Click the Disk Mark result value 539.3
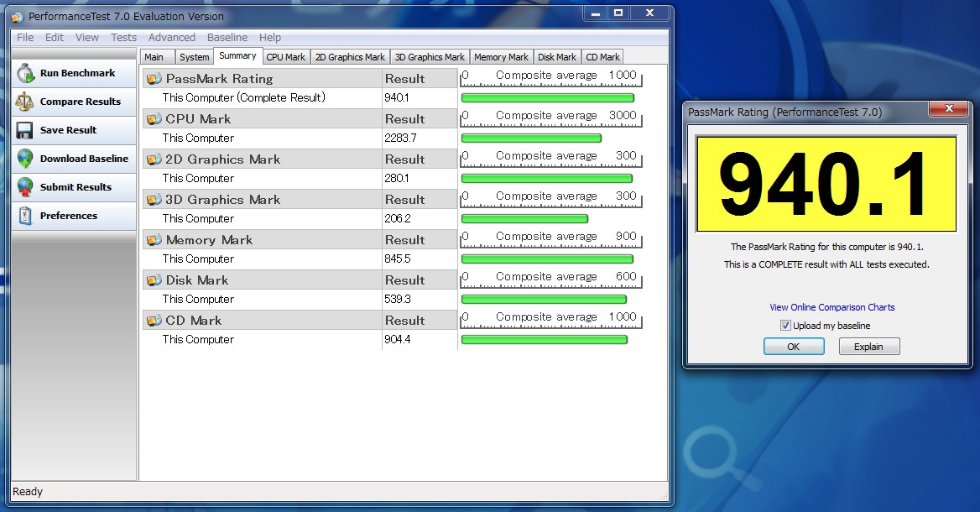This screenshot has width=980, height=512. click(398, 300)
